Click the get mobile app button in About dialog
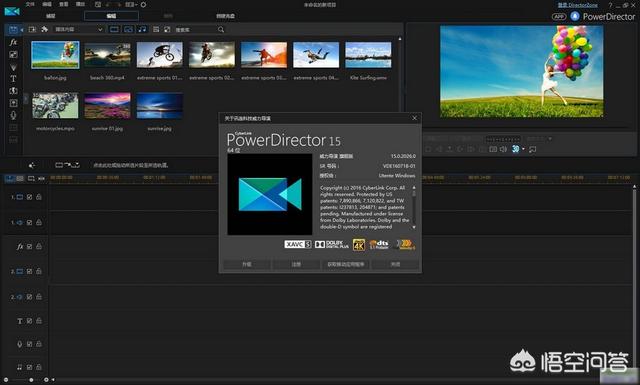Screen dimensions: 640x385 click(346, 264)
